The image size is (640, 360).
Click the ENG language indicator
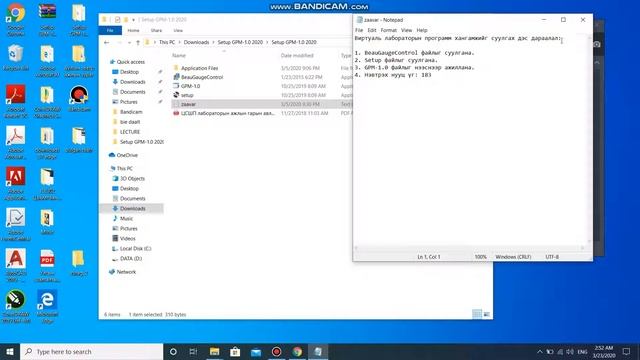582,351
